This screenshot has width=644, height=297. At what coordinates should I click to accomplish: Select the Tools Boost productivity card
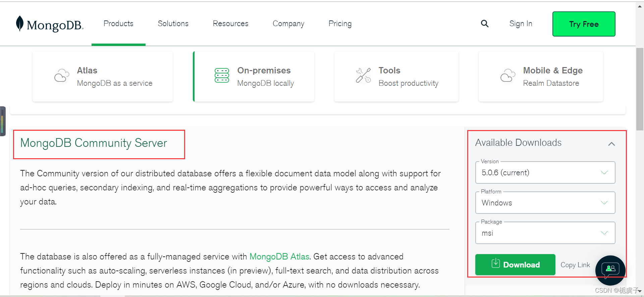396,76
